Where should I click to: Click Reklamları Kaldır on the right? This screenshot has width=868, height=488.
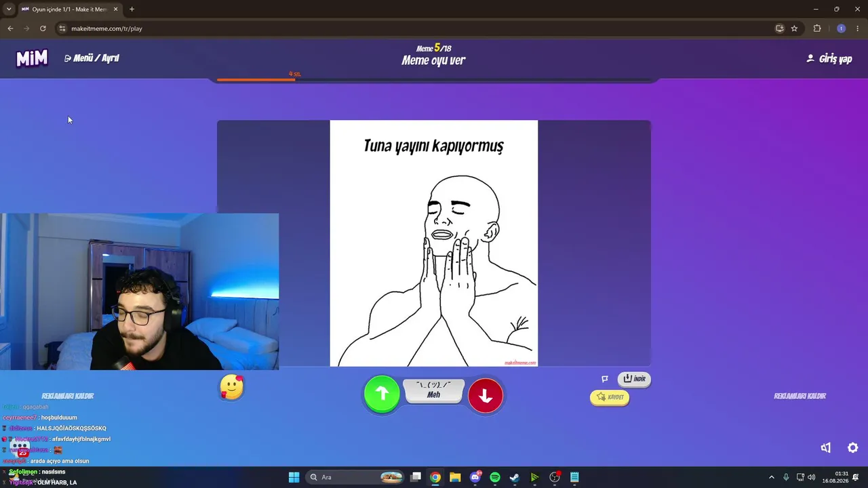[x=800, y=396]
